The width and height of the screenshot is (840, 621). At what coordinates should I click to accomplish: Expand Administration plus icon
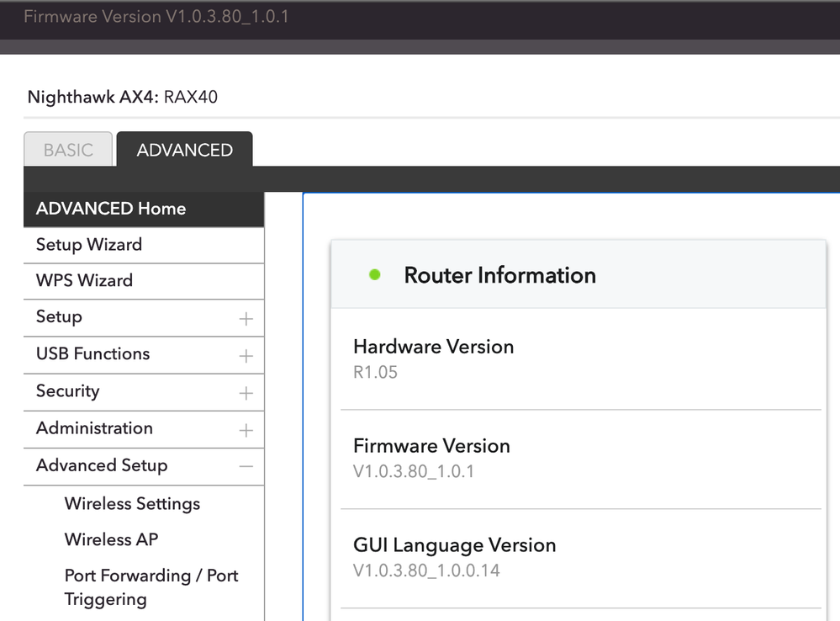(x=246, y=430)
